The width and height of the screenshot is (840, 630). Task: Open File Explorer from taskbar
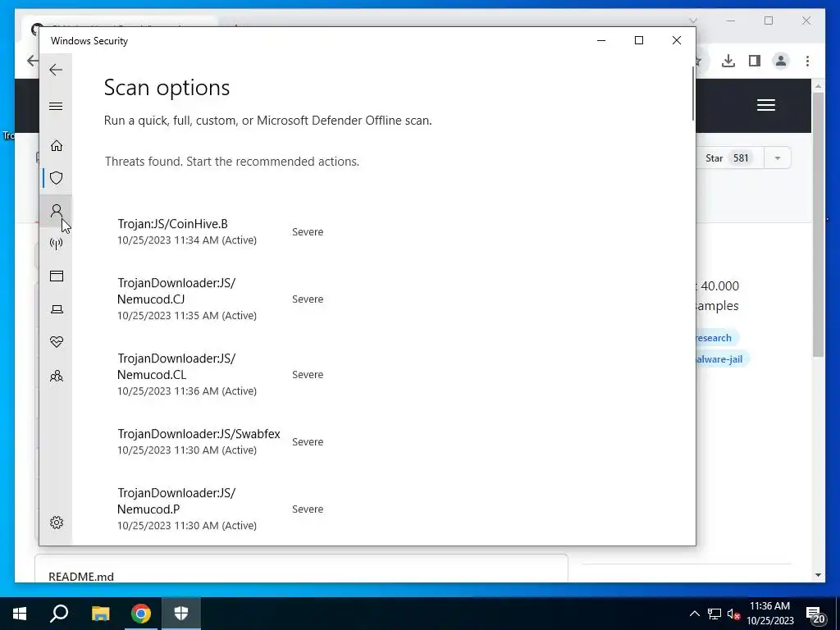coord(100,614)
